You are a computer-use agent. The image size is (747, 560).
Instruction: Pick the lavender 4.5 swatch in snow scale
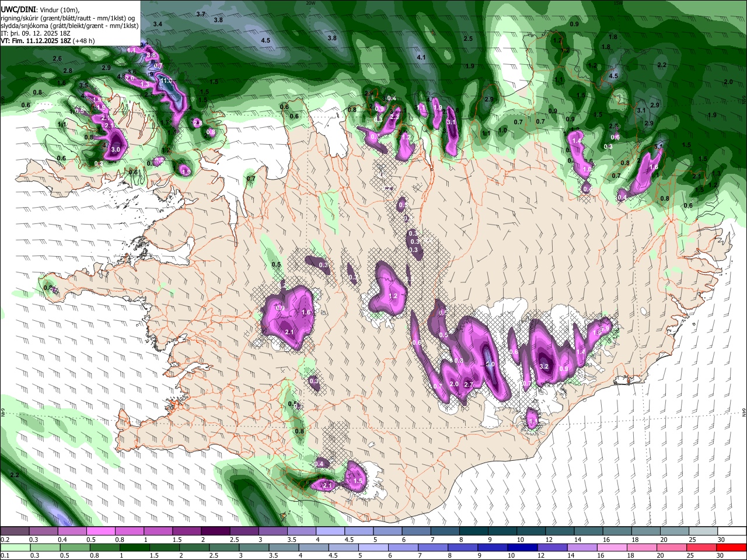click(x=358, y=531)
